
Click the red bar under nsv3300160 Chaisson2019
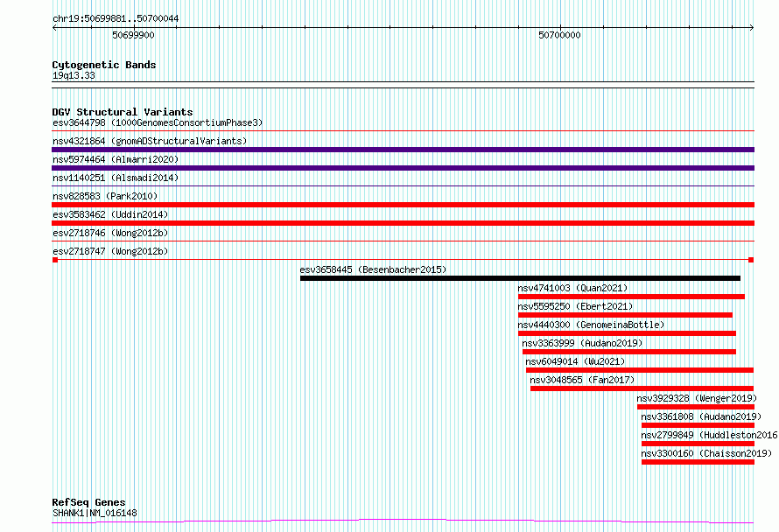tap(698, 462)
